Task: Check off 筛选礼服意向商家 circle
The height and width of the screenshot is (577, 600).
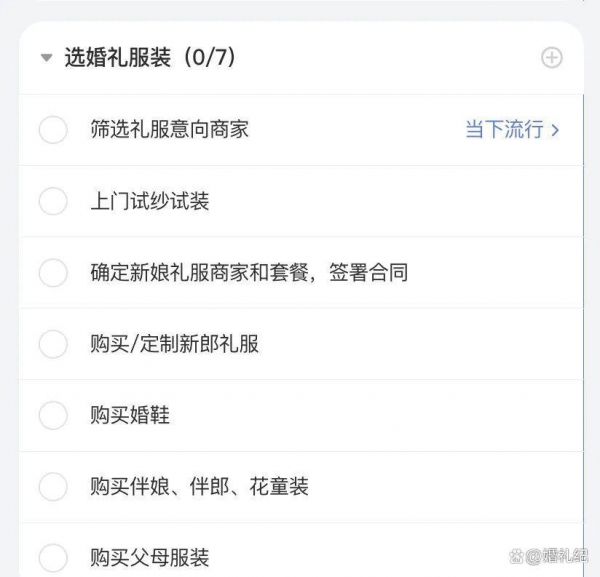Action: (x=53, y=129)
